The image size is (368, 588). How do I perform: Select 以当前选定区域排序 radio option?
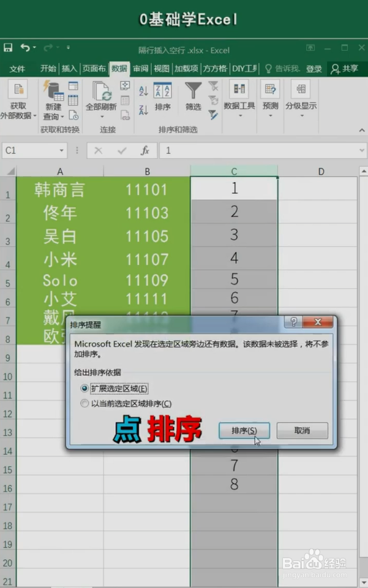pyautogui.click(x=84, y=403)
